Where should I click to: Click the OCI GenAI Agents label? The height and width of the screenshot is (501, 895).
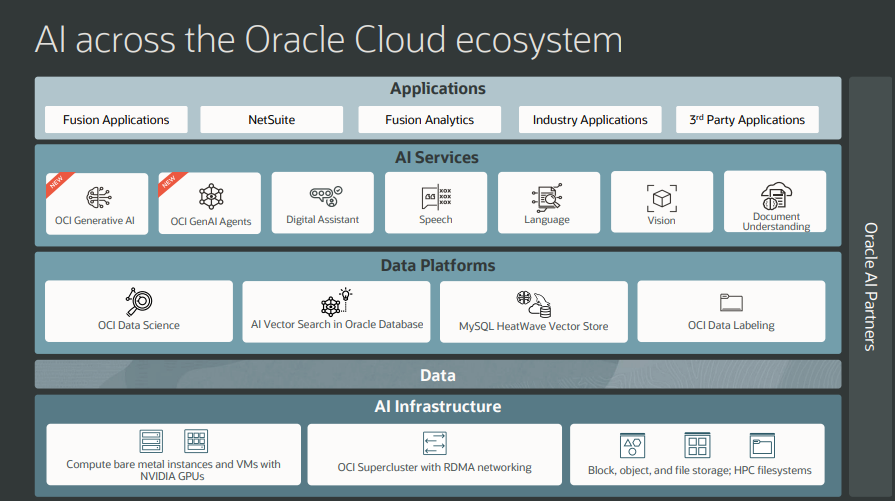coord(211,221)
